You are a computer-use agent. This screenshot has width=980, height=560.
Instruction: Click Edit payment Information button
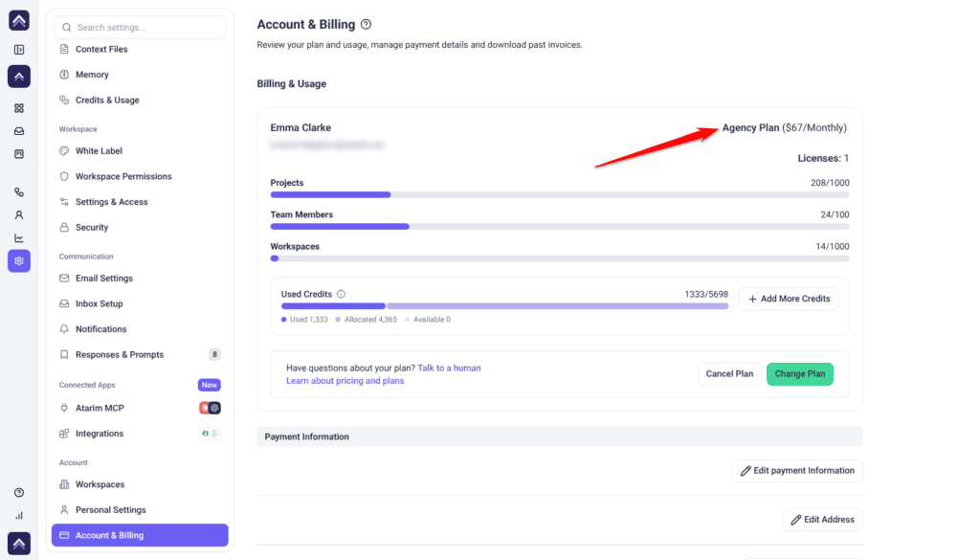[797, 471]
